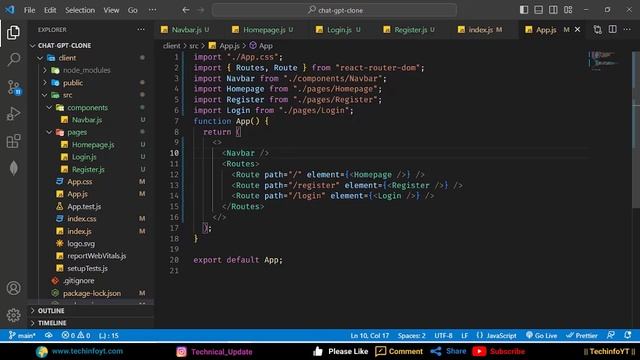
Task: Open the errors and warnings count
Action: tap(76, 336)
